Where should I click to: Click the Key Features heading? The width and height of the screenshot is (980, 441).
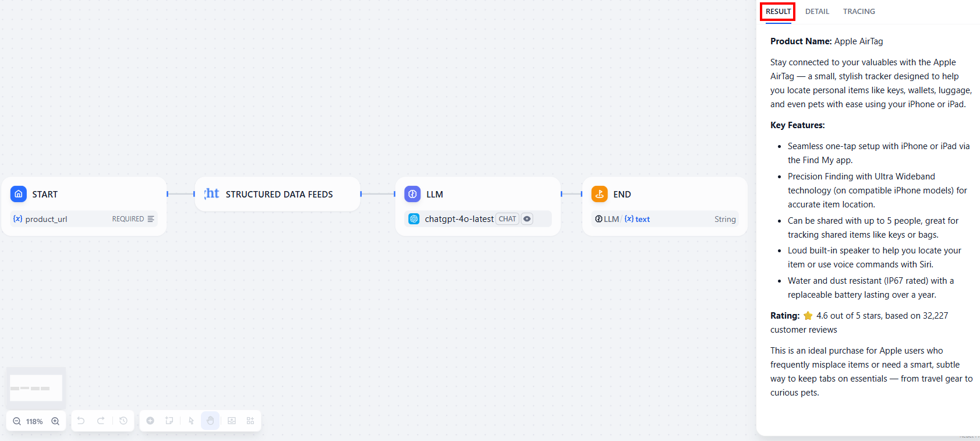pos(797,125)
